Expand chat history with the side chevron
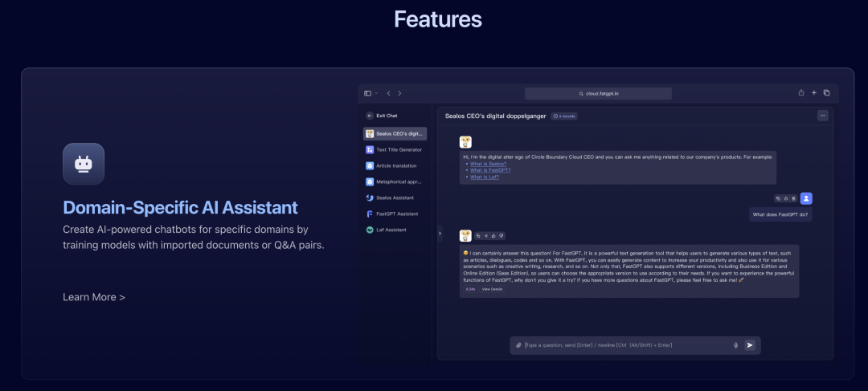Screen dimensions: 868x391 click(440, 234)
